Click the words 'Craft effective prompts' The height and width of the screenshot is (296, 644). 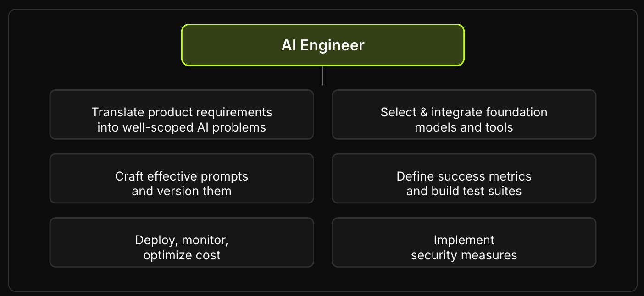point(182,176)
